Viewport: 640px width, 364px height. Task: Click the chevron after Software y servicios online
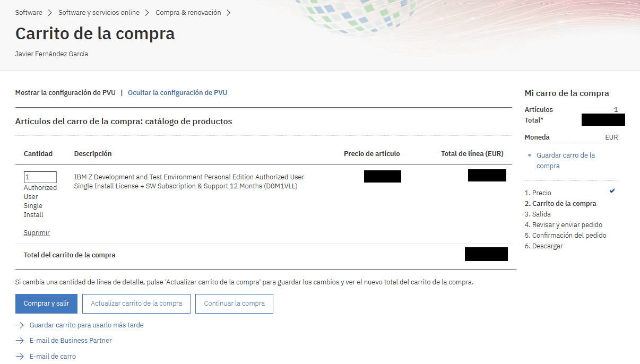tap(148, 13)
